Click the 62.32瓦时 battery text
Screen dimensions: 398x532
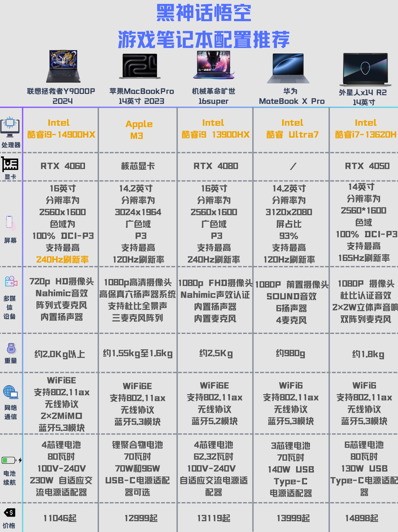tap(213, 457)
